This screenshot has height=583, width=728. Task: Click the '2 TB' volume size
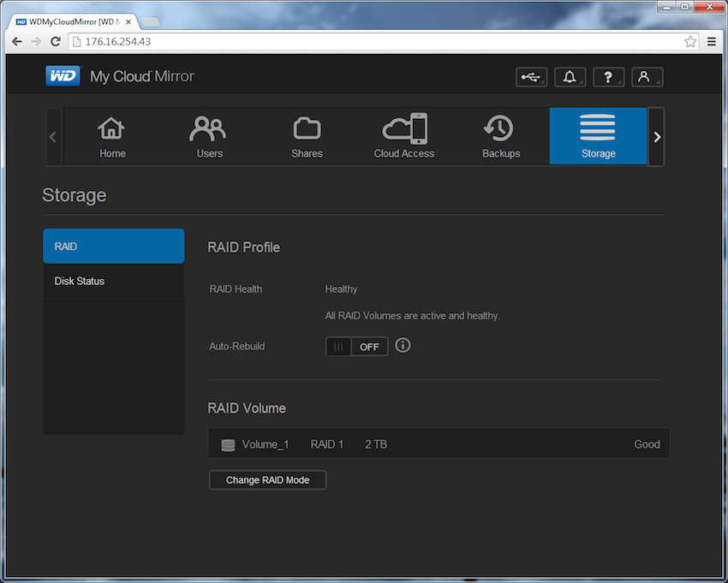pos(376,444)
